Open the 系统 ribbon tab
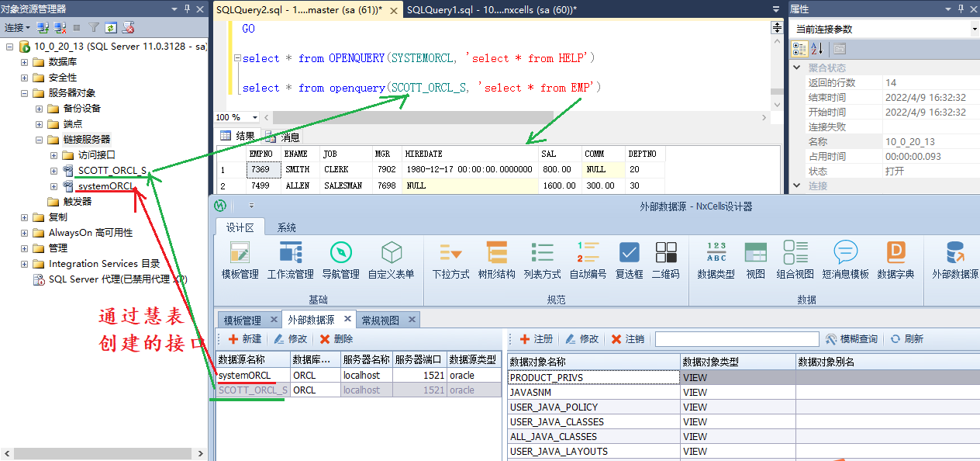Image resolution: width=980 pixels, height=461 pixels. point(287,227)
